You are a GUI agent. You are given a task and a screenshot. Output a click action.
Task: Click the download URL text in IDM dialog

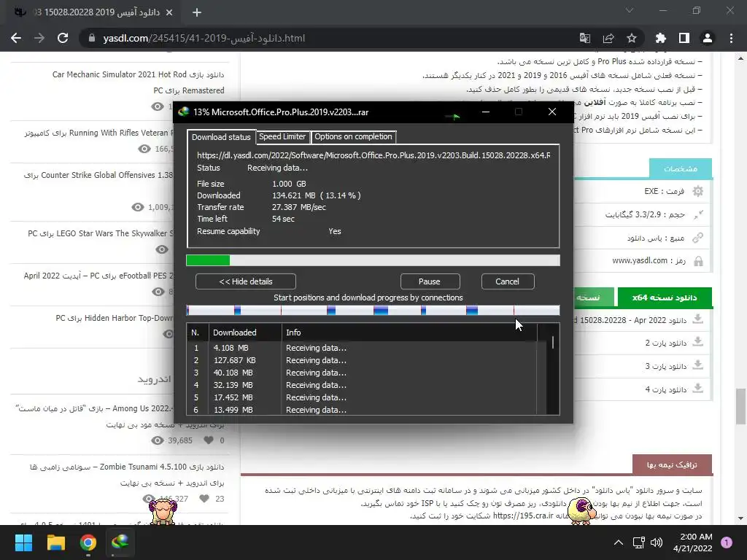373,155
